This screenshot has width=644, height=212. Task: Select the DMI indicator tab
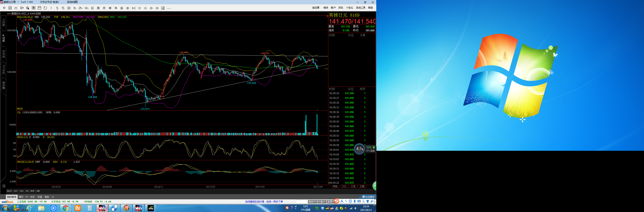[38, 191]
